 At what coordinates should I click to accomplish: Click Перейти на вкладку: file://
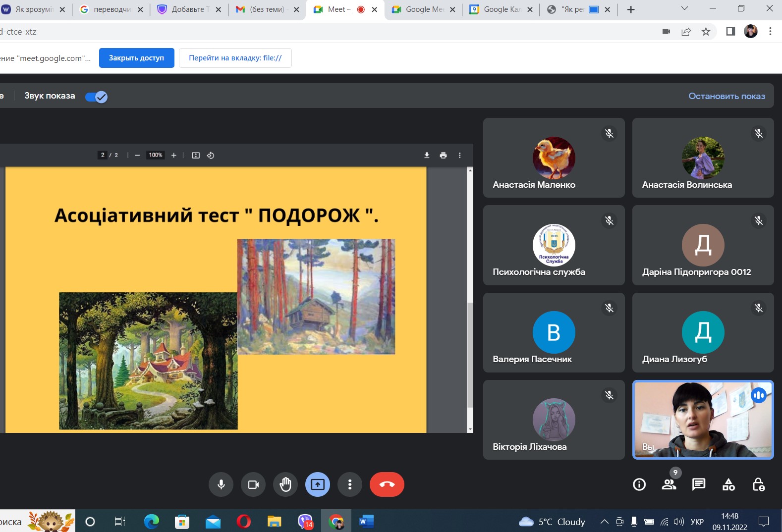coord(235,58)
